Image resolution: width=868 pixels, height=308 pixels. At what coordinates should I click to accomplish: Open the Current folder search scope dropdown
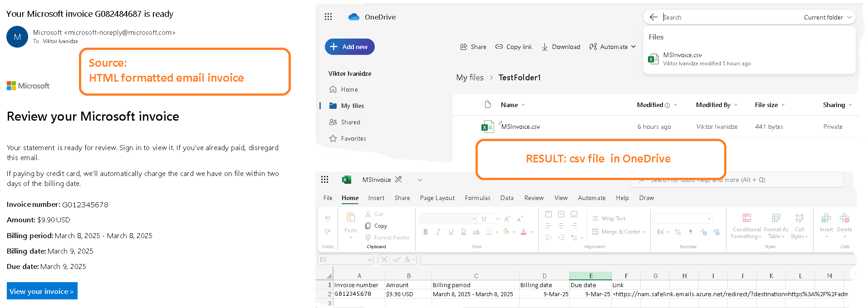[829, 17]
